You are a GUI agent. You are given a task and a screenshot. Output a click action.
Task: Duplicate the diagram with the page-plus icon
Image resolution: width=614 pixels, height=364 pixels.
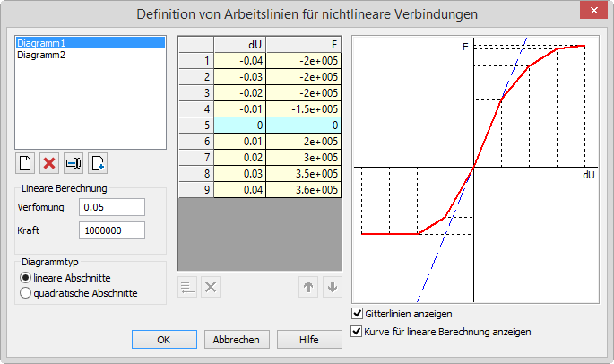click(x=98, y=163)
